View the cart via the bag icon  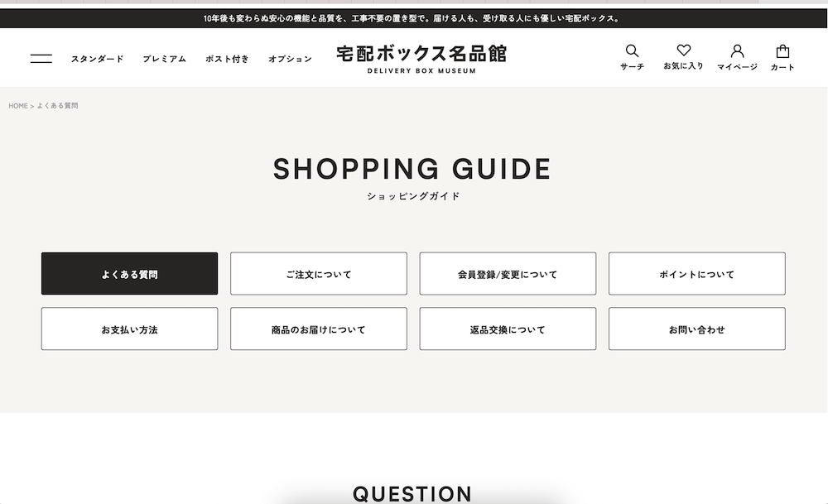pyautogui.click(x=782, y=51)
